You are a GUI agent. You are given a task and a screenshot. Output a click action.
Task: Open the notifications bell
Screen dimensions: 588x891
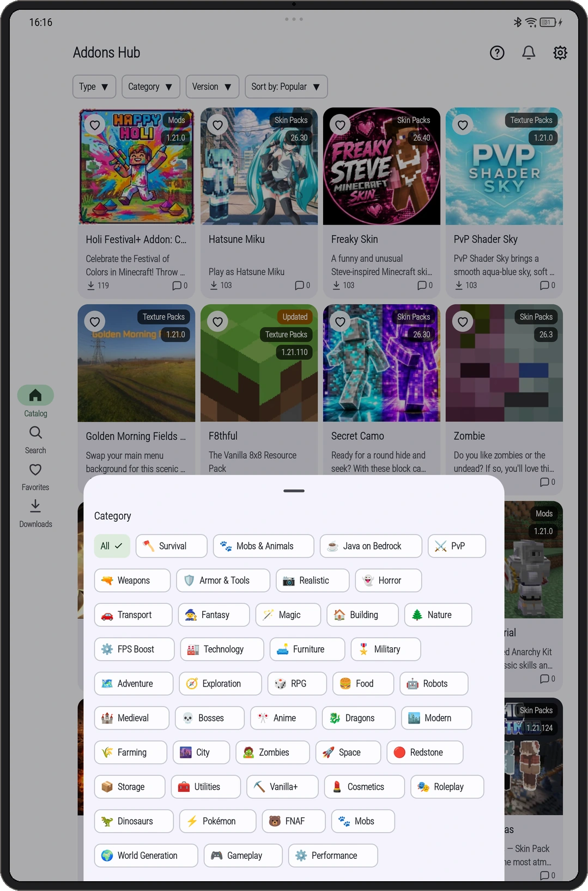click(529, 53)
